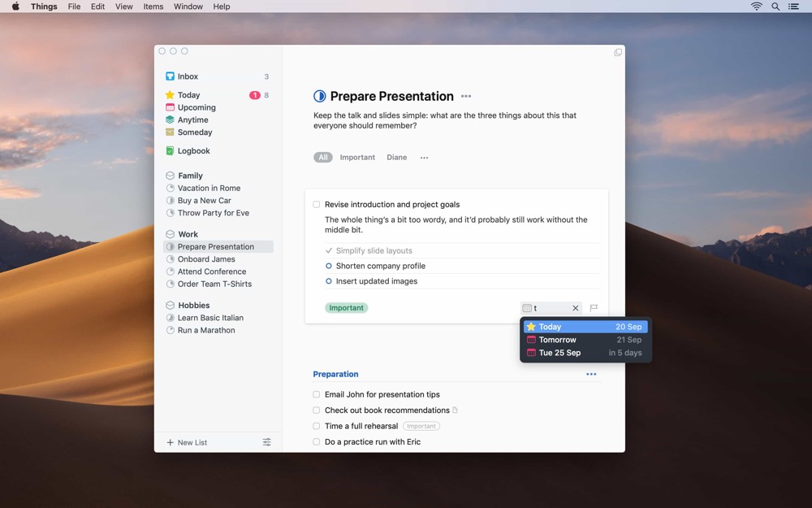Screen dimensions: 812x508
Task: Click the Prepare Presentation project progress circle in the header
Action: coord(319,96)
